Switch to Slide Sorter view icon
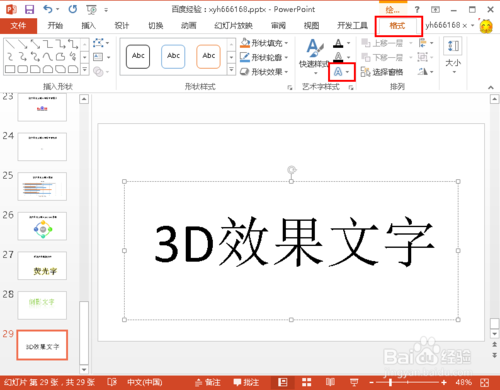 point(306,382)
